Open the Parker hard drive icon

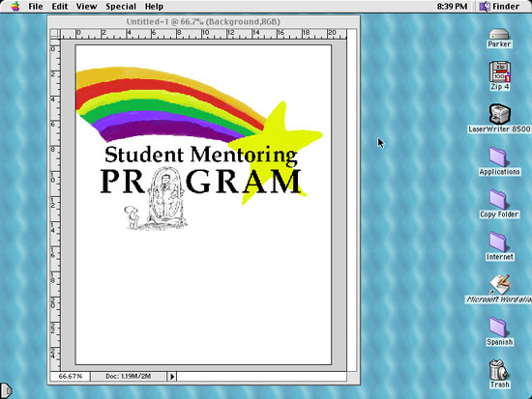tap(499, 34)
